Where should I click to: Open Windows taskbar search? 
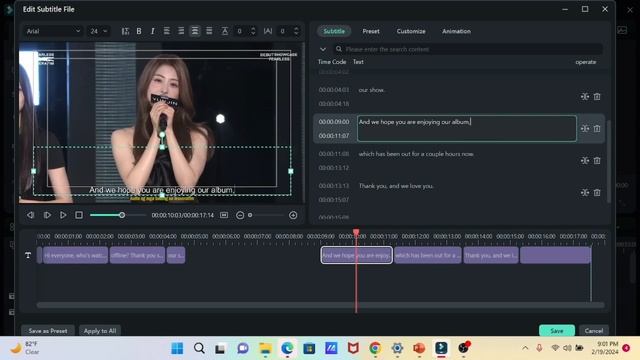[x=199, y=348]
